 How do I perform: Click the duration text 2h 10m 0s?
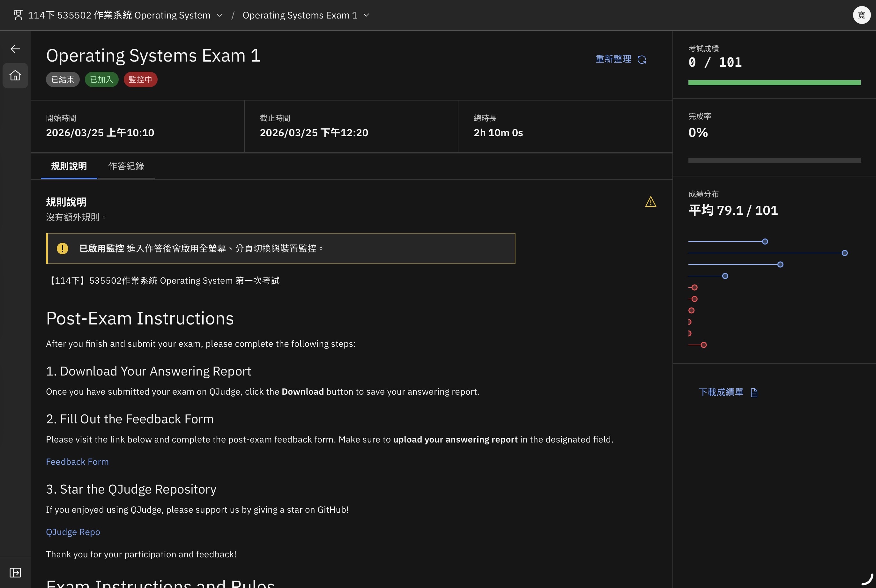[x=498, y=133]
